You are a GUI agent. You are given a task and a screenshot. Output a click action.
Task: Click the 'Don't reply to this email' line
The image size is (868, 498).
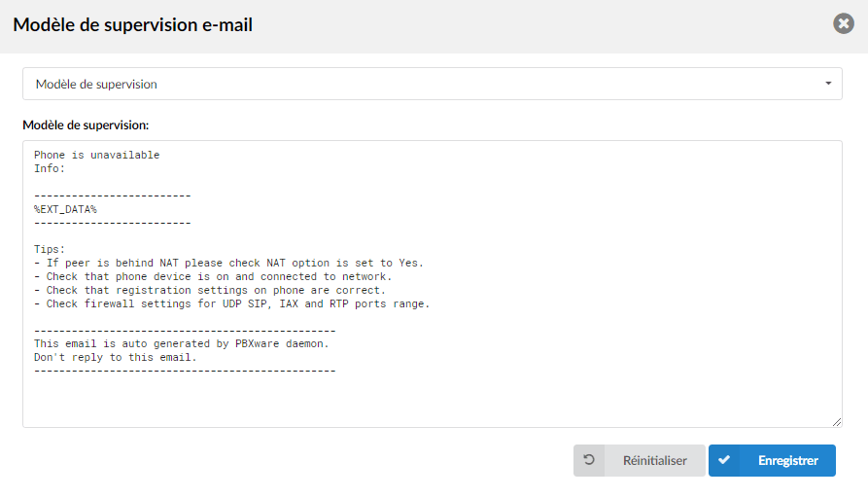pos(115,357)
